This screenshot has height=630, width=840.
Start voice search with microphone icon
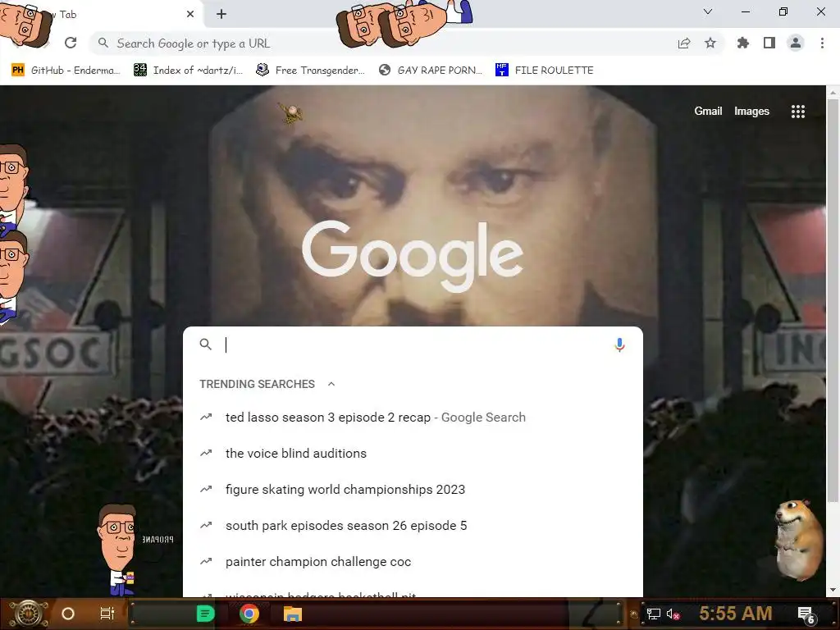tap(619, 345)
